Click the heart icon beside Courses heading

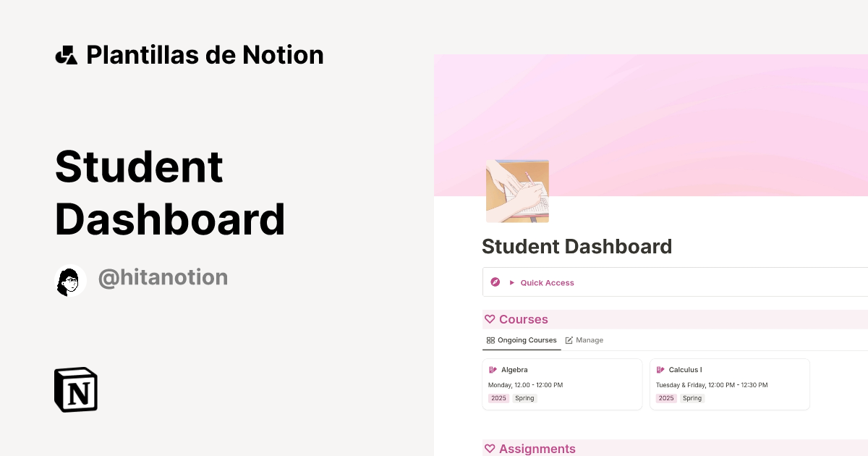coord(489,319)
